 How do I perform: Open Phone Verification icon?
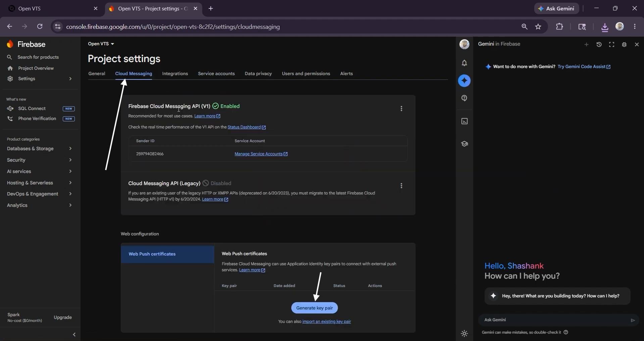coord(10,119)
